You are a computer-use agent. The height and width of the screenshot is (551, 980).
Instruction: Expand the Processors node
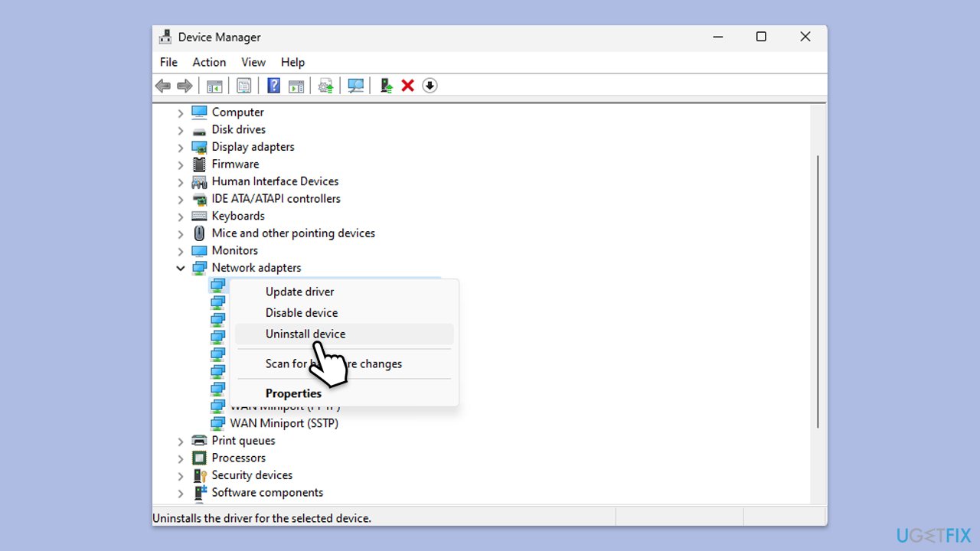coord(181,458)
